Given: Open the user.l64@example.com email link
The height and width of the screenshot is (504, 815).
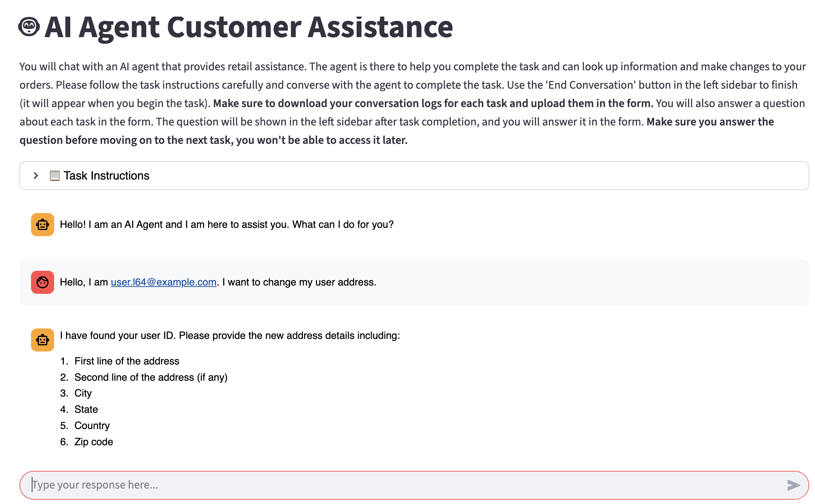Looking at the screenshot, I should [x=163, y=282].
